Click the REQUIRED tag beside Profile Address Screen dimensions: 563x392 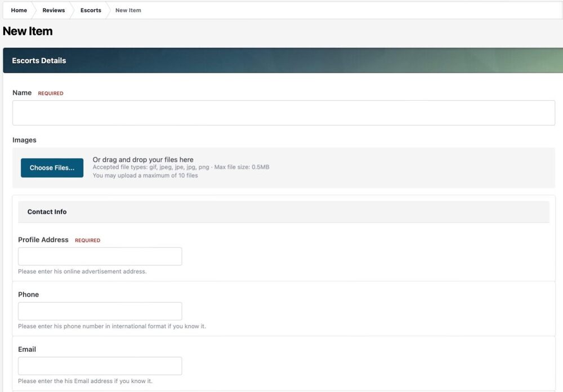(87, 240)
